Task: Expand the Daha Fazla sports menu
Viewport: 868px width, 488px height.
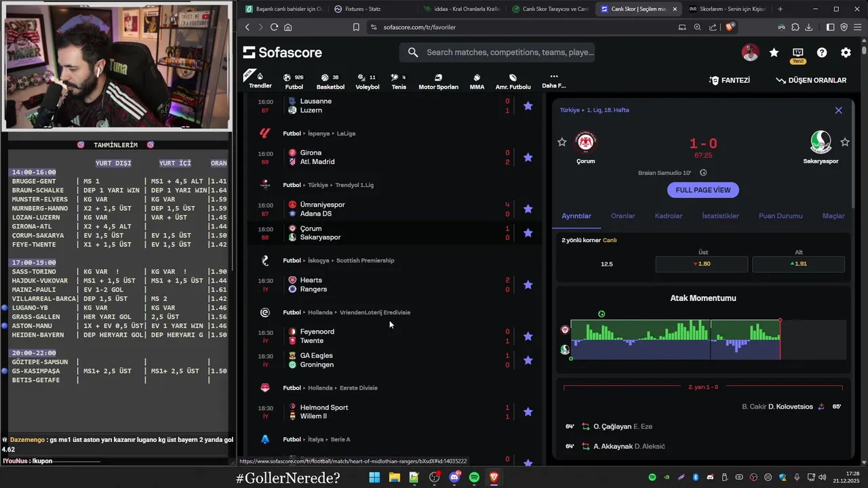Action: (553, 81)
